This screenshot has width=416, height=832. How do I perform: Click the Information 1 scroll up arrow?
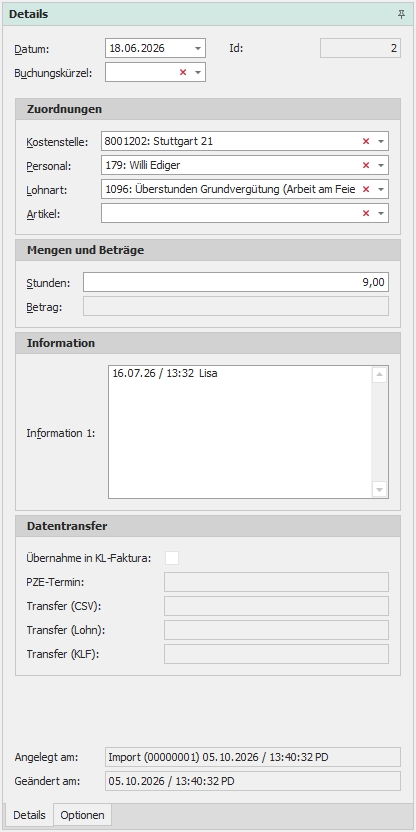coord(379,375)
